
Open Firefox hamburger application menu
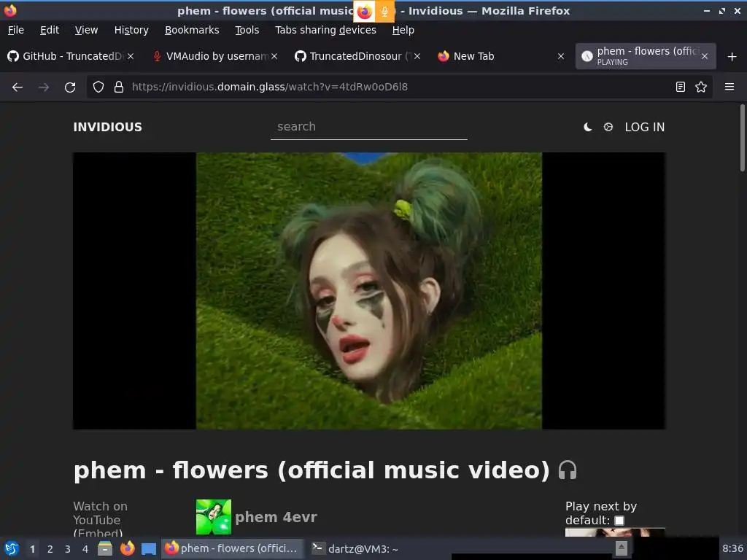729,87
